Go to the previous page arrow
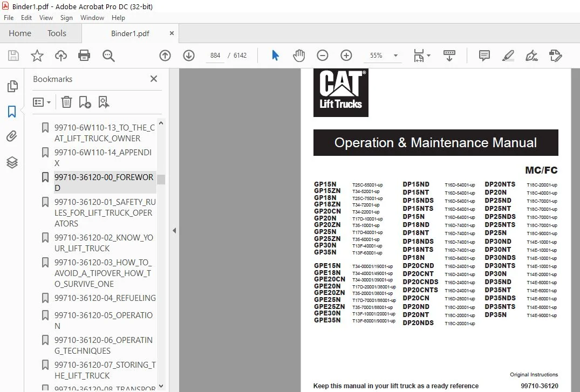 (x=165, y=56)
